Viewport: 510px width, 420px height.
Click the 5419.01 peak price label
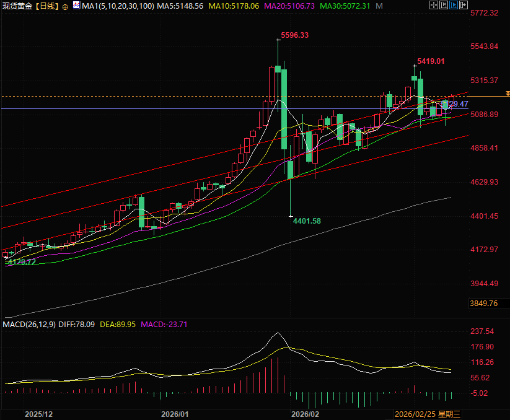point(431,61)
